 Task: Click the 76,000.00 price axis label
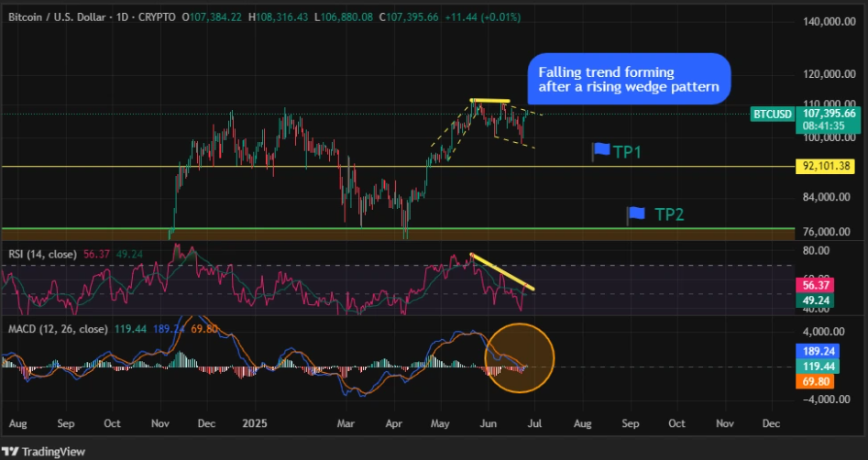click(826, 232)
